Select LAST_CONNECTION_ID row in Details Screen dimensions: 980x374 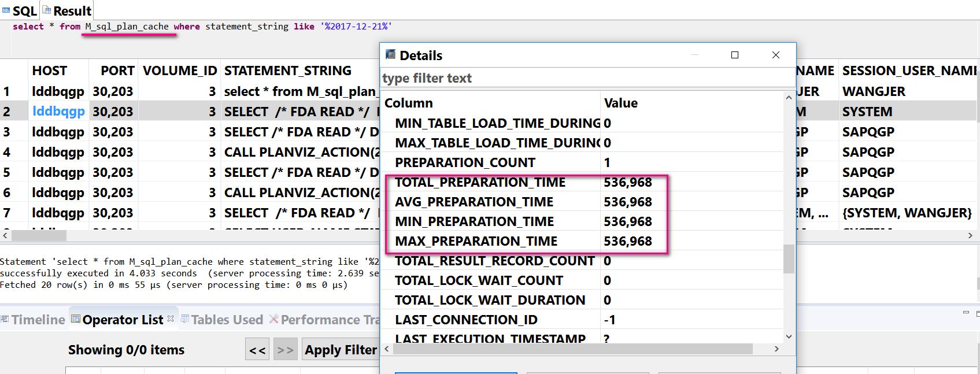click(x=582, y=320)
